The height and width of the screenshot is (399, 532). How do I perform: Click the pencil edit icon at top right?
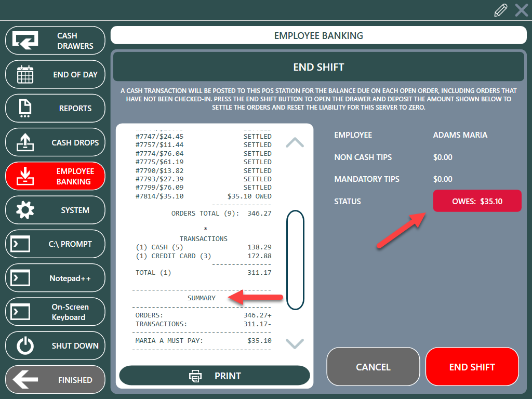(x=501, y=10)
